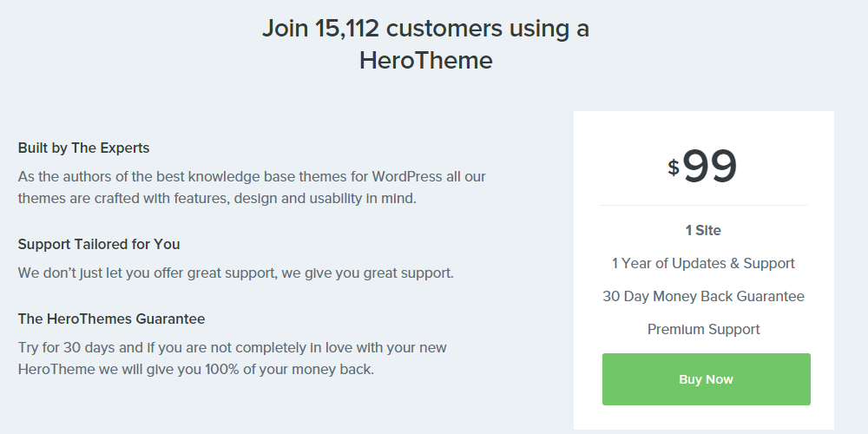This screenshot has height=434, width=868.
Task: Select "The HeroThemes Guarantee" heading
Action: [x=111, y=319]
